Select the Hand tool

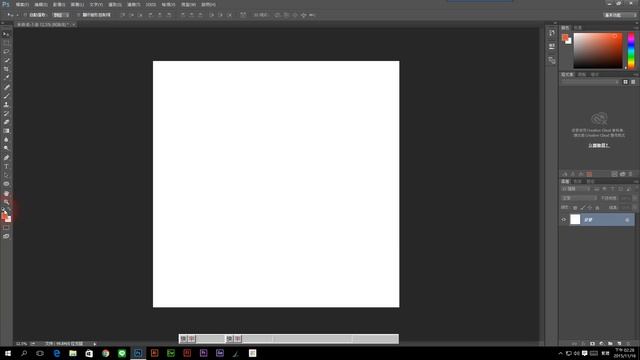6,193
